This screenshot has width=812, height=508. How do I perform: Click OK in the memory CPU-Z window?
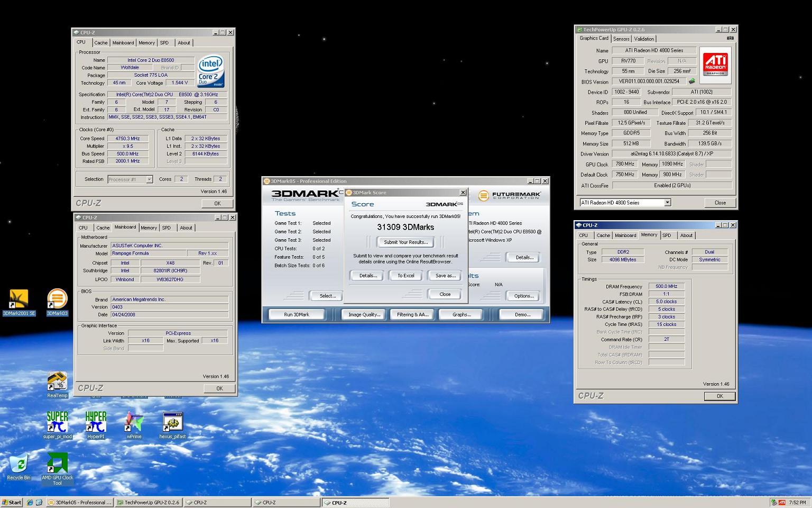719,396
